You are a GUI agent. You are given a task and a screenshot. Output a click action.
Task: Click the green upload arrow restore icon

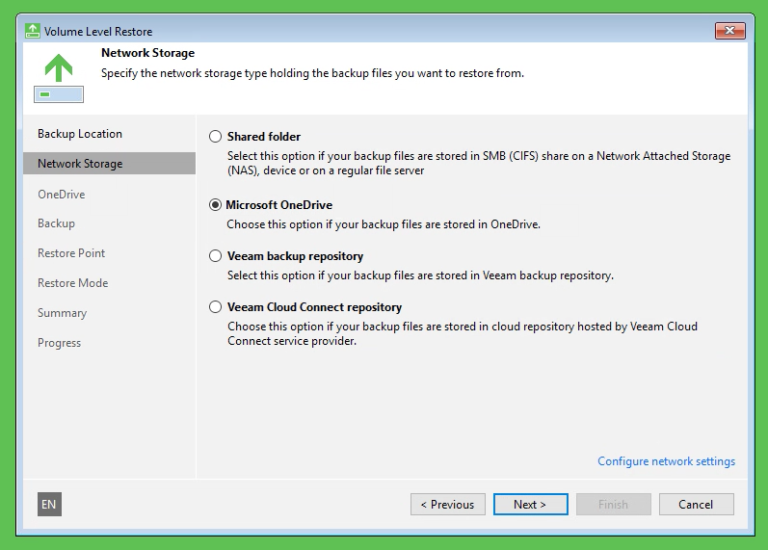pos(59,77)
